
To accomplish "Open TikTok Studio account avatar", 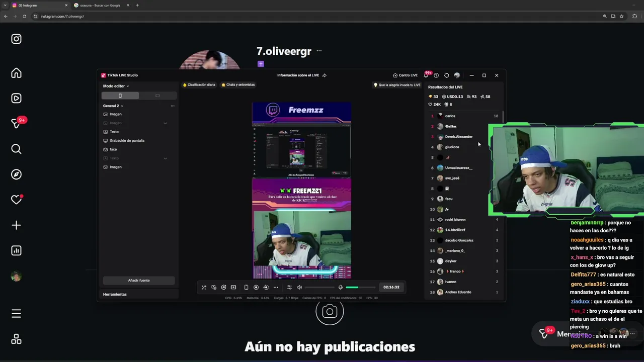I will (x=457, y=75).
